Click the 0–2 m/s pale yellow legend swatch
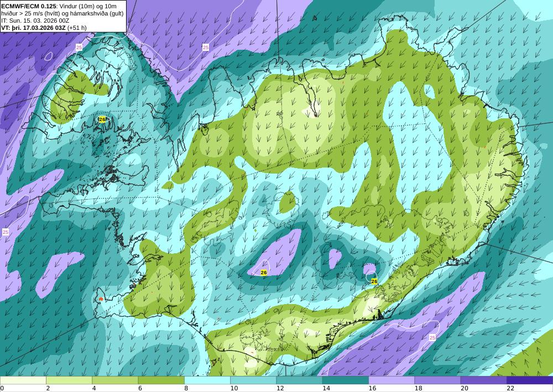 (x=23, y=380)
